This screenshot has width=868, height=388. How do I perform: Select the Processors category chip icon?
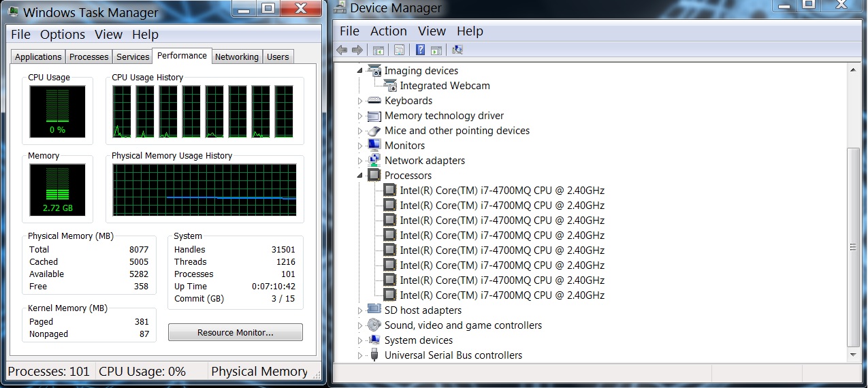click(374, 175)
